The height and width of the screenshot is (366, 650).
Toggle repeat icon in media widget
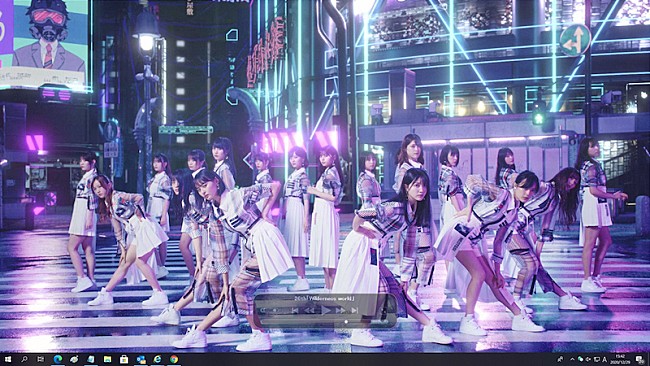pyautogui.click(x=262, y=310)
